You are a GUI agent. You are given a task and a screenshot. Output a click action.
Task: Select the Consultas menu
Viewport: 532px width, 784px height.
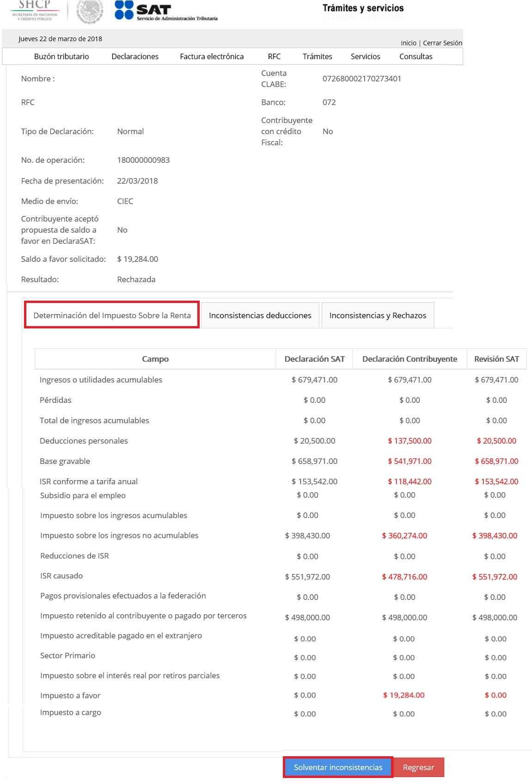(416, 56)
